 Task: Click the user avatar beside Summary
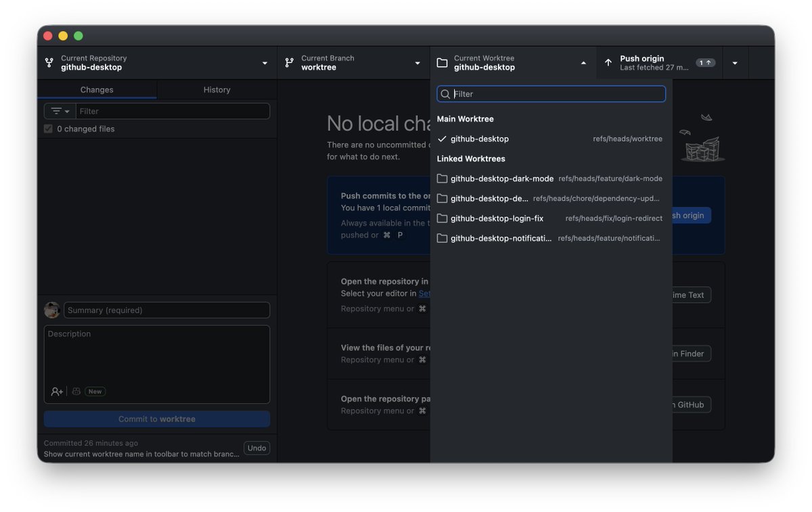click(x=51, y=310)
